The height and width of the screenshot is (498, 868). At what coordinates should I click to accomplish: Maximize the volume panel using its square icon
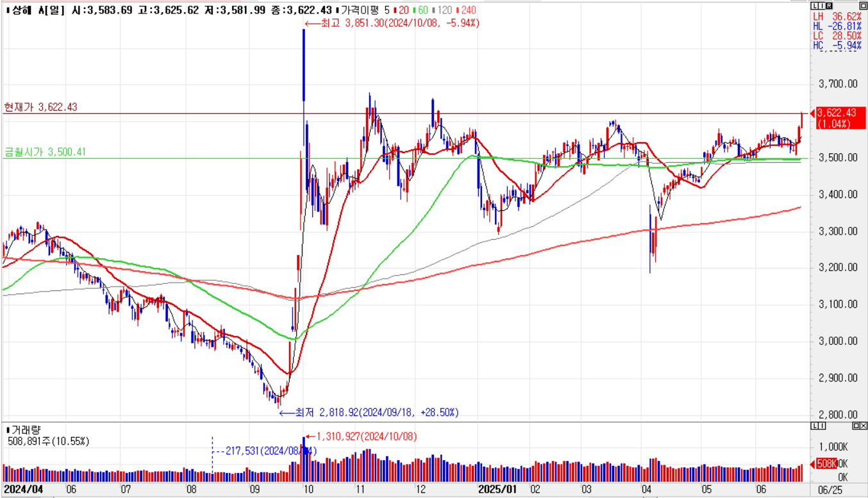point(855,426)
